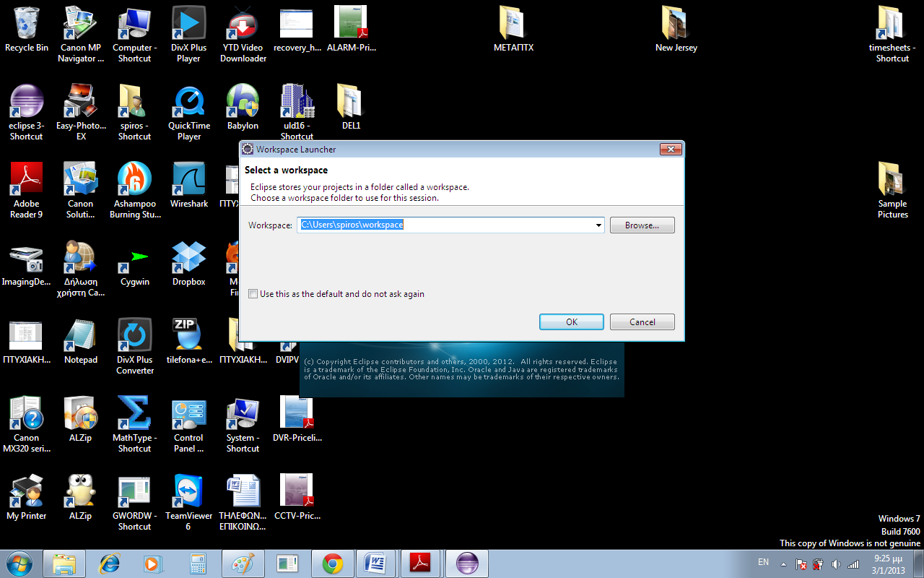The image size is (924, 578).
Task: Switch to Adobe Reader in taskbar
Action: coord(422,564)
